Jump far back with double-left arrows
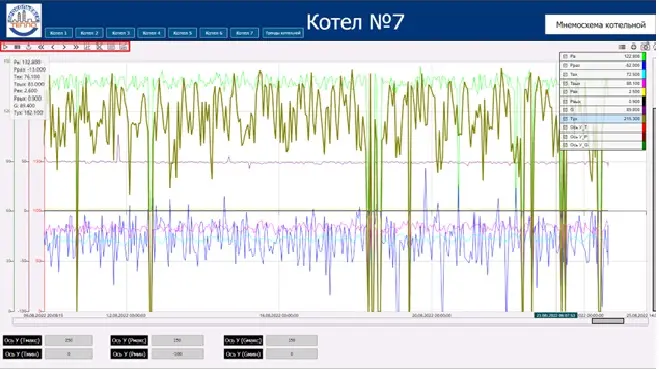The height and width of the screenshot is (371, 660). coord(41,47)
